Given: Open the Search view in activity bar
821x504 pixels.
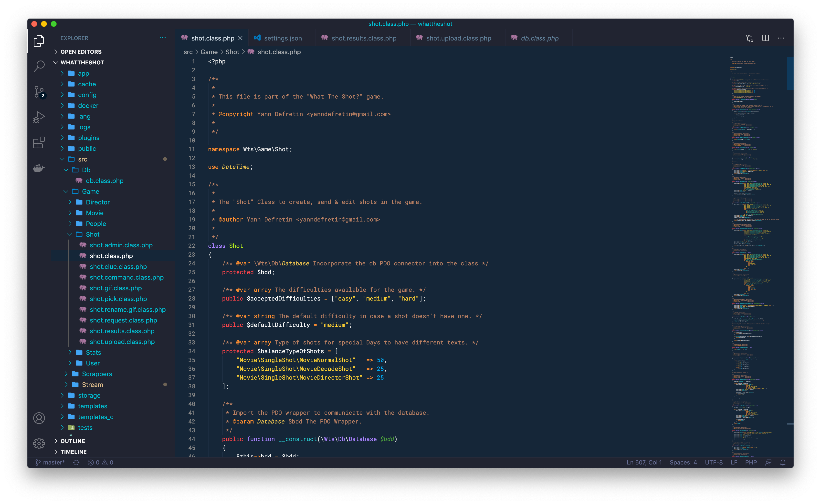Looking at the screenshot, I should [x=39, y=66].
